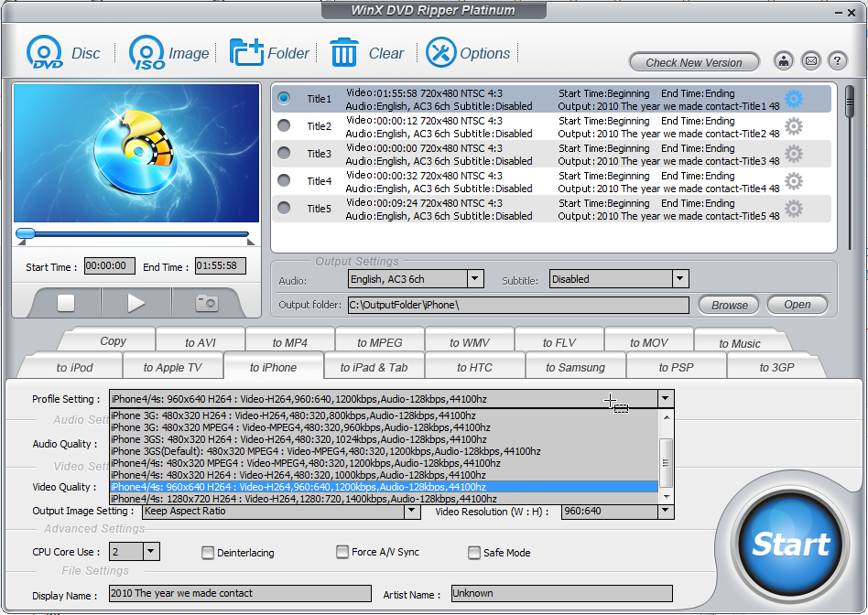Image resolution: width=868 pixels, height=615 pixels.
Task: Open the Options settings
Action: click(468, 53)
